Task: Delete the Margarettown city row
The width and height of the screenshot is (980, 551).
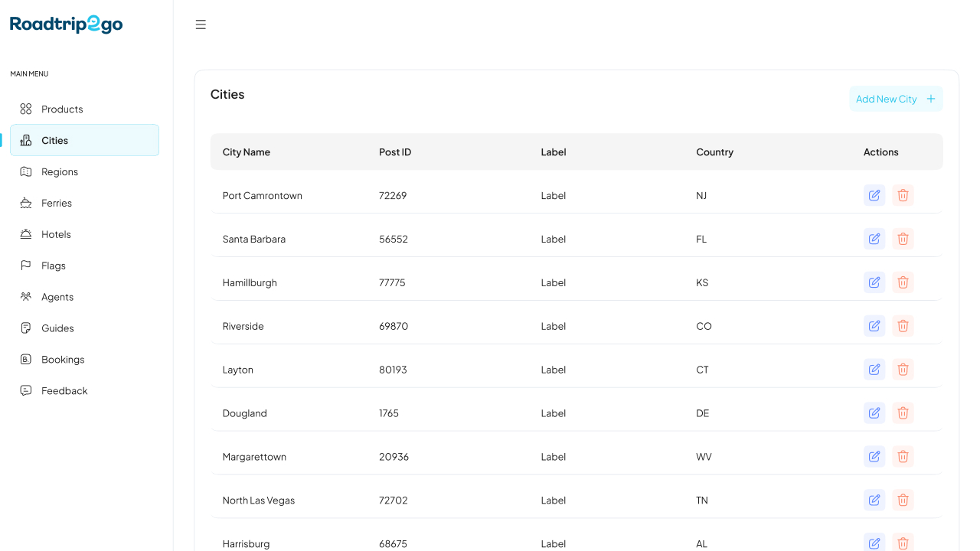Action: 903,457
